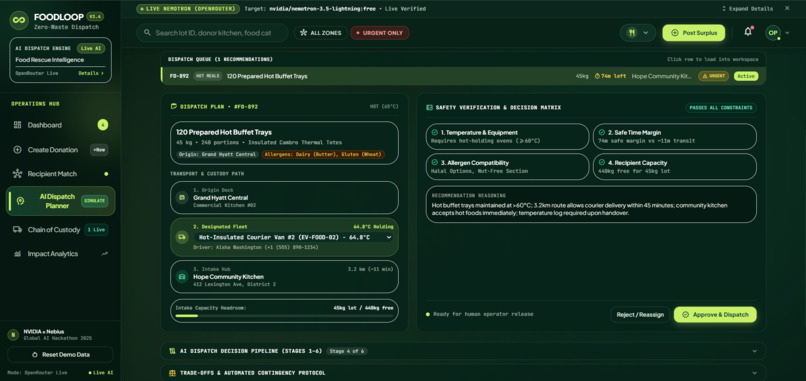Click the AI Dispatch Planner pin icon
The width and height of the screenshot is (806, 381).
coord(20,201)
